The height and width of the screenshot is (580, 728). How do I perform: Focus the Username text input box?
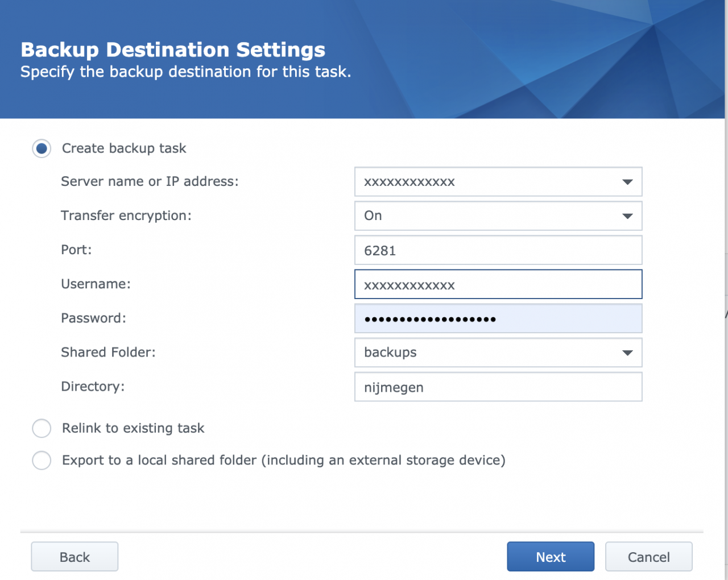[x=498, y=284]
